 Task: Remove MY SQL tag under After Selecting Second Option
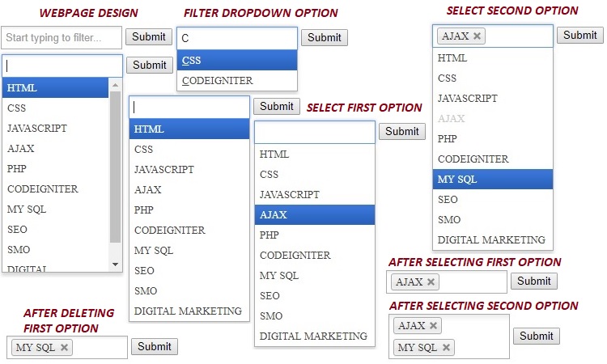pos(447,348)
